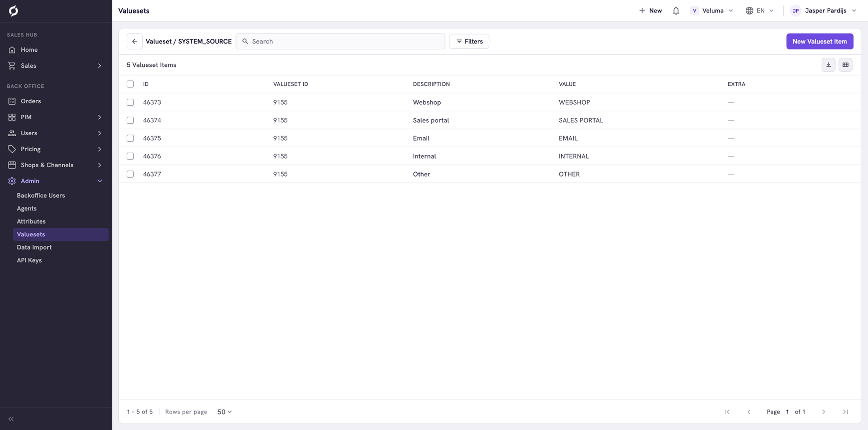The image size is (868, 430).
Task: Click the New button in the top bar
Action: point(651,10)
